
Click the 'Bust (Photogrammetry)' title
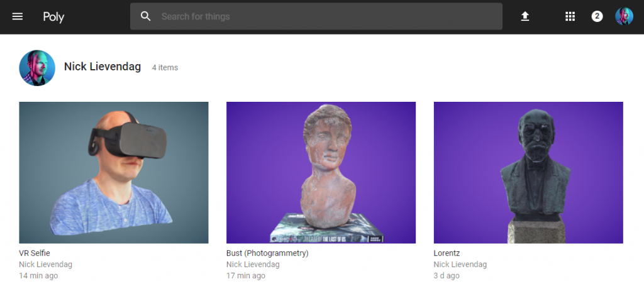(267, 253)
